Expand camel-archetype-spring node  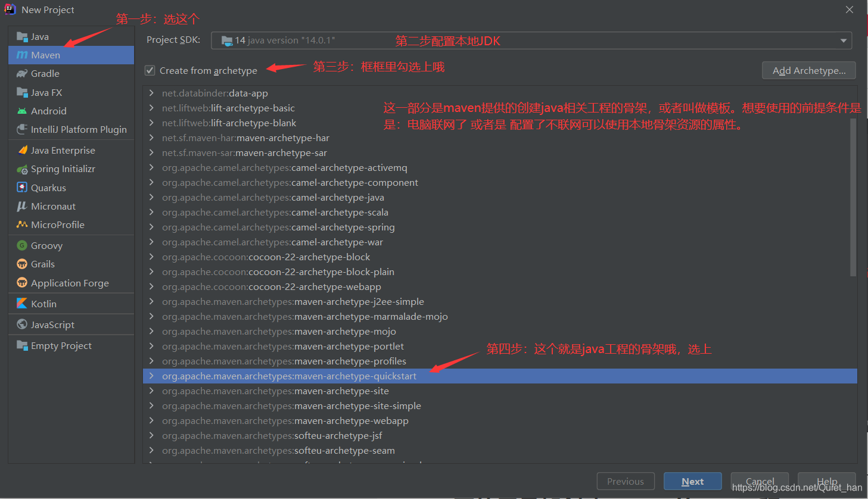[151, 227]
